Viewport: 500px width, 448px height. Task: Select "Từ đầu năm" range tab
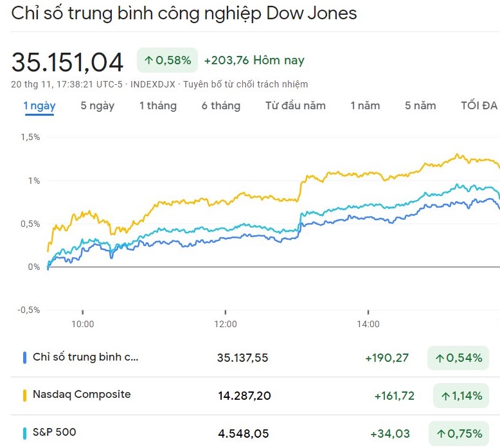(296, 106)
